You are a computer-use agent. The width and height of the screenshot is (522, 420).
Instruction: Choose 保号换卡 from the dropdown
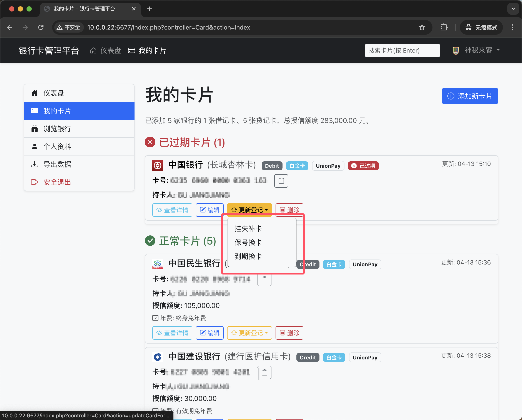[x=262, y=242]
